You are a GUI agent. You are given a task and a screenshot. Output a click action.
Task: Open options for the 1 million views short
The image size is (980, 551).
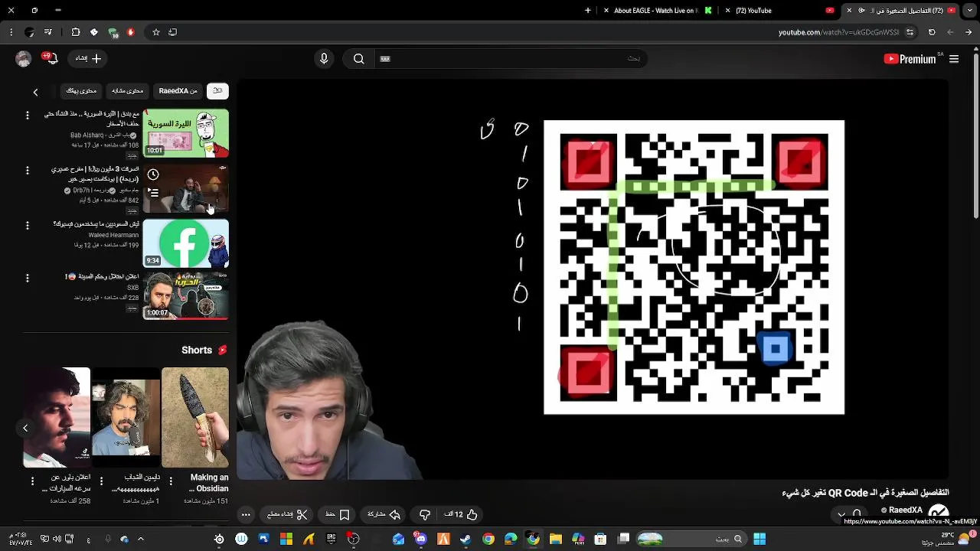pyautogui.click(x=101, y=481)
